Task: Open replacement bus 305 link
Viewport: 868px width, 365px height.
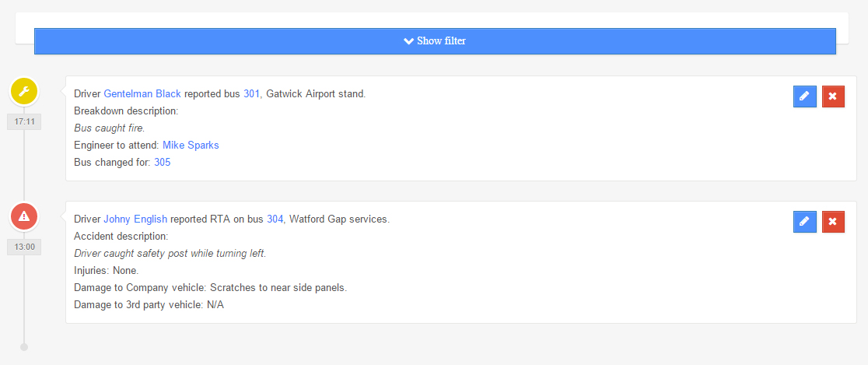Action: (162, 163)
